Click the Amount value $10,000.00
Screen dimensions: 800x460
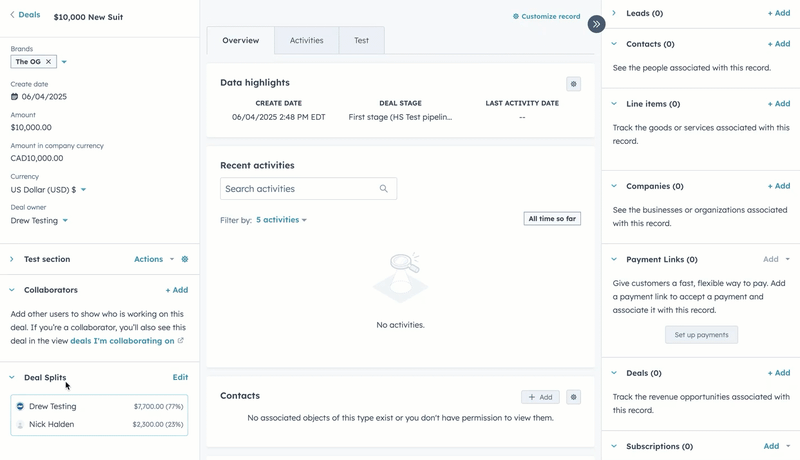coord(31,127)
